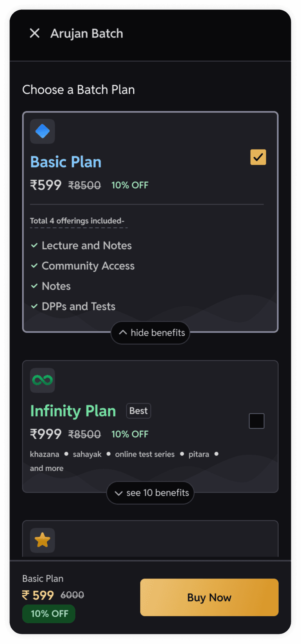The width and height of the screenshot is (301, 644).
Task: Click Total 4 offerings included text
Action: (x=77, y=221)
